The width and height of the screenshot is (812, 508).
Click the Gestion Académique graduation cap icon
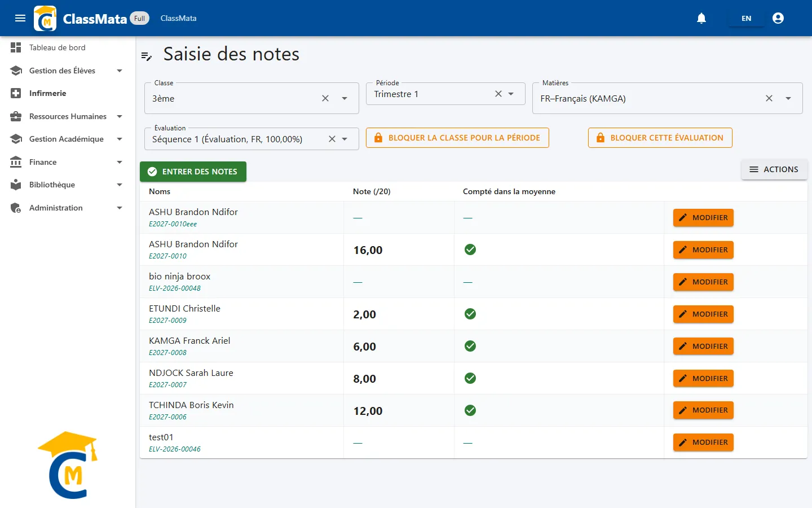click(16, 139)
